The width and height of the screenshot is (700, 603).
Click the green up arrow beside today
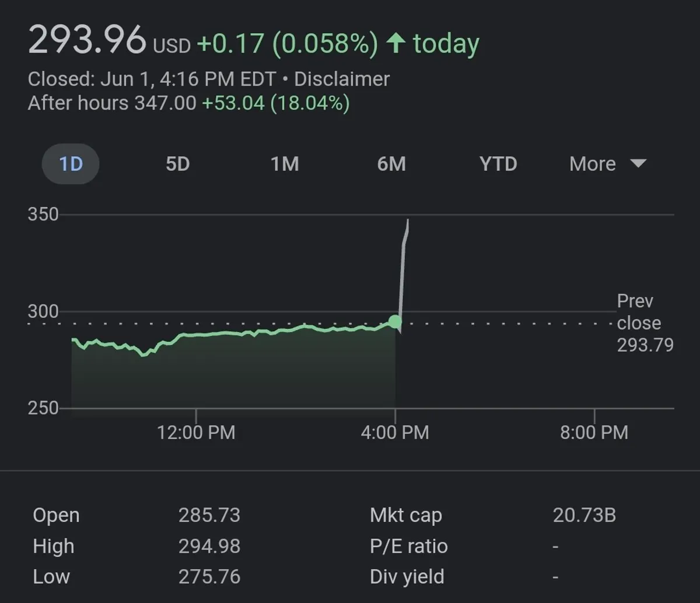(x=396, y=44)
